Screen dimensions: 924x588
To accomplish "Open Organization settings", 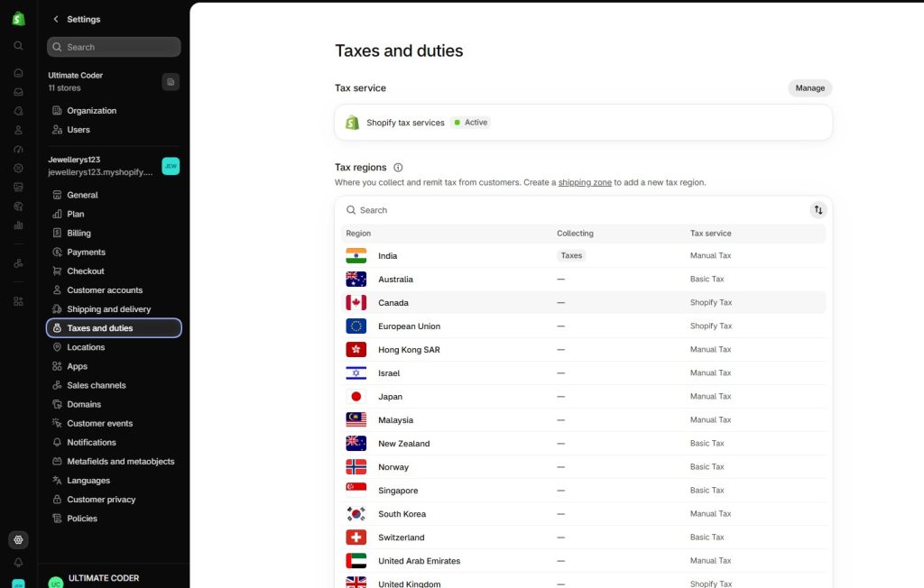I will pos(114,111).
